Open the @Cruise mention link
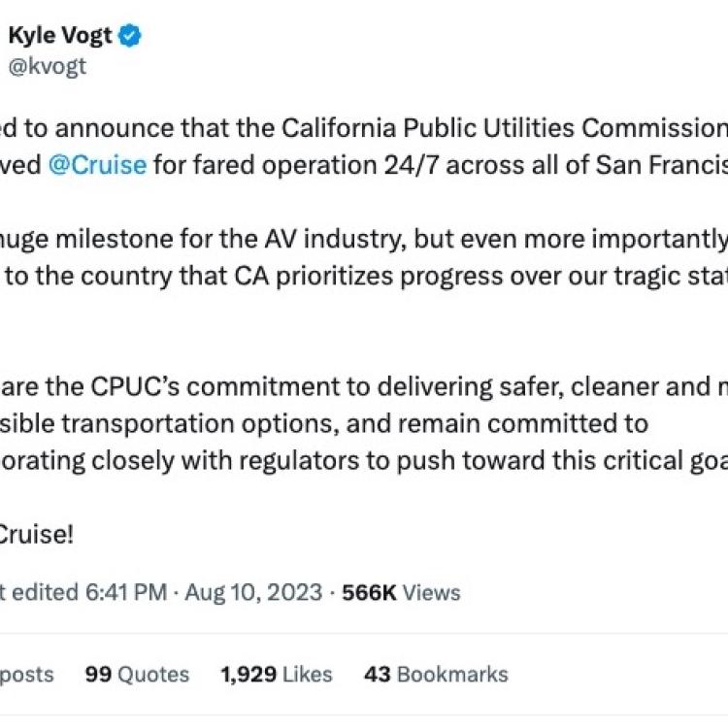This screenshot has width=728, height=728. [x=97, y=165]
